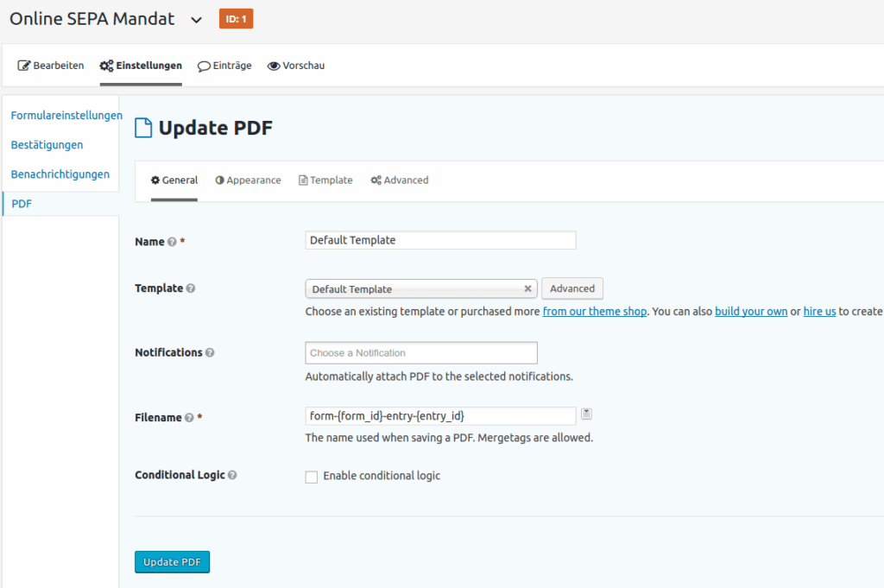Screen dimensions: 884x588
Task: Open the merge tag list beside Filename
Action: coord(586,414)
